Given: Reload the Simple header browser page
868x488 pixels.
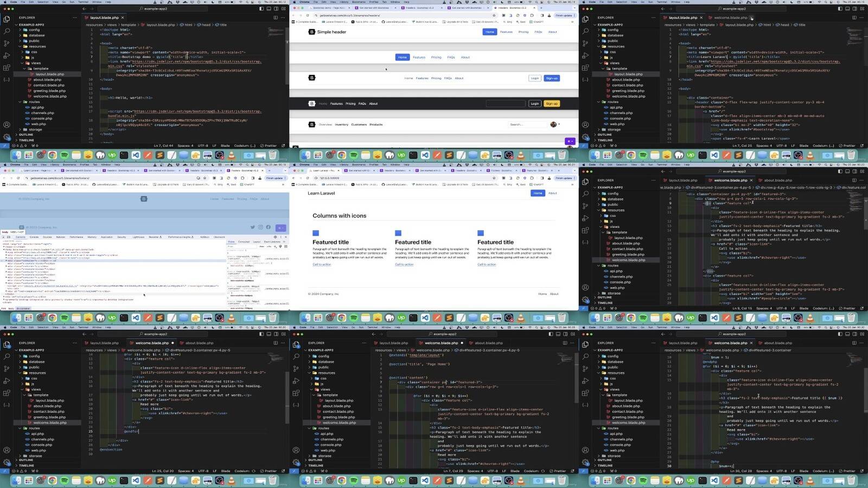Looking at the screenshot, I should (308, 15).
